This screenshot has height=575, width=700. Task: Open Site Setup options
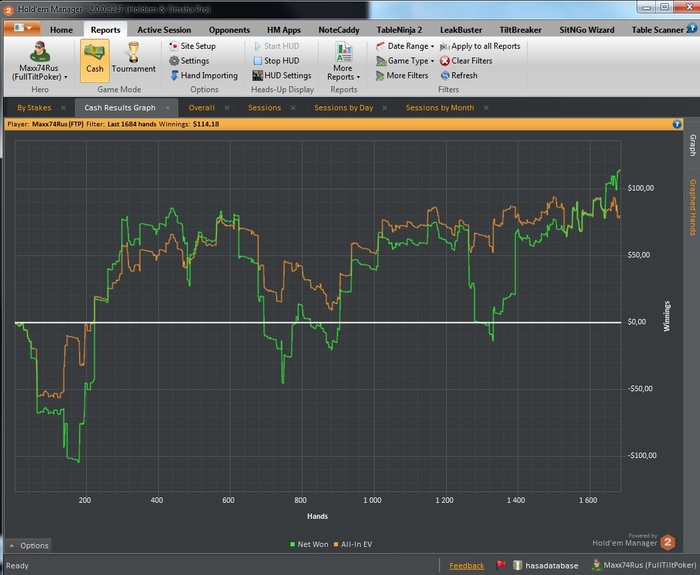(192, 46)
